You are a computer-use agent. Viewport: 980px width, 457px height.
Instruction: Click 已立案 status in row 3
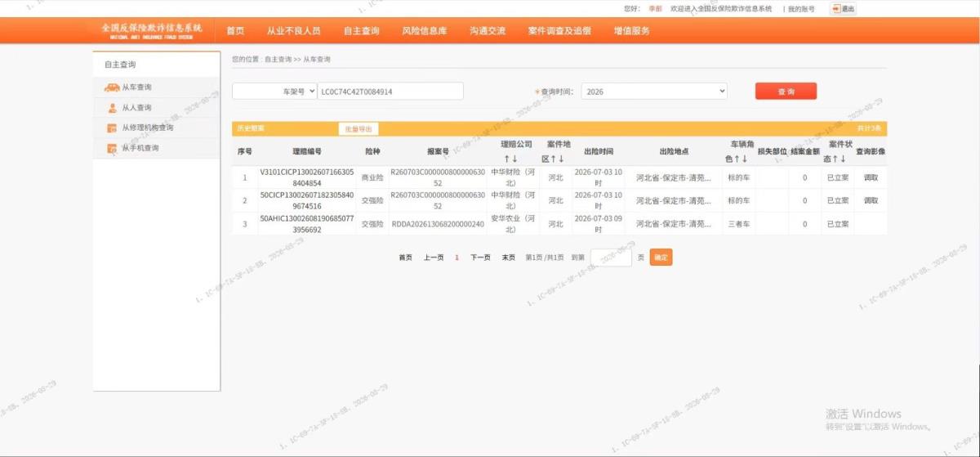(838, 224)
